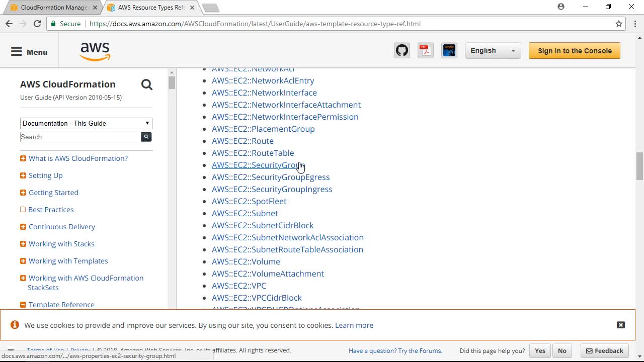
Task: Open the AWS::EC2::SpotFleet link
Action: (249, 201)
